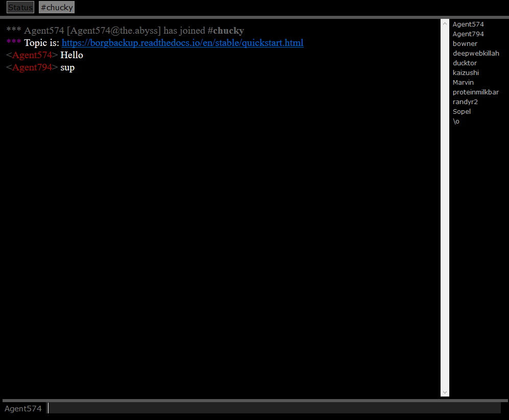Select user deepwebkillah in nick list
Screen dimensions: 509x420
pyautogui.click(x=476, y=54)
